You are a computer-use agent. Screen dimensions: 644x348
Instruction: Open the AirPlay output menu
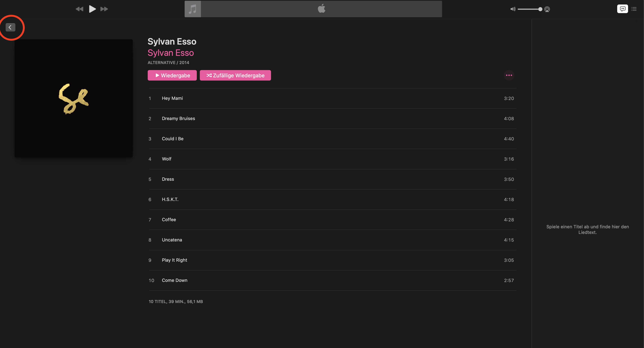pos(547,9)
